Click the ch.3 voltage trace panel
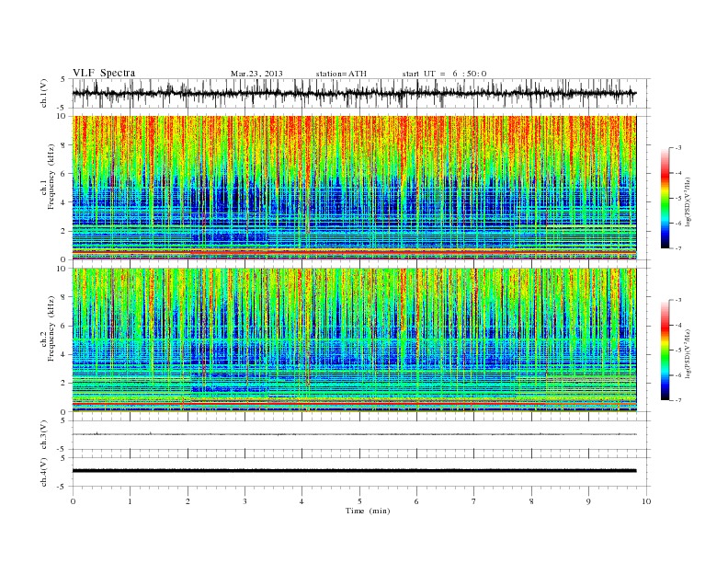The height and width of the screenshot is (563, 728). 361,435
